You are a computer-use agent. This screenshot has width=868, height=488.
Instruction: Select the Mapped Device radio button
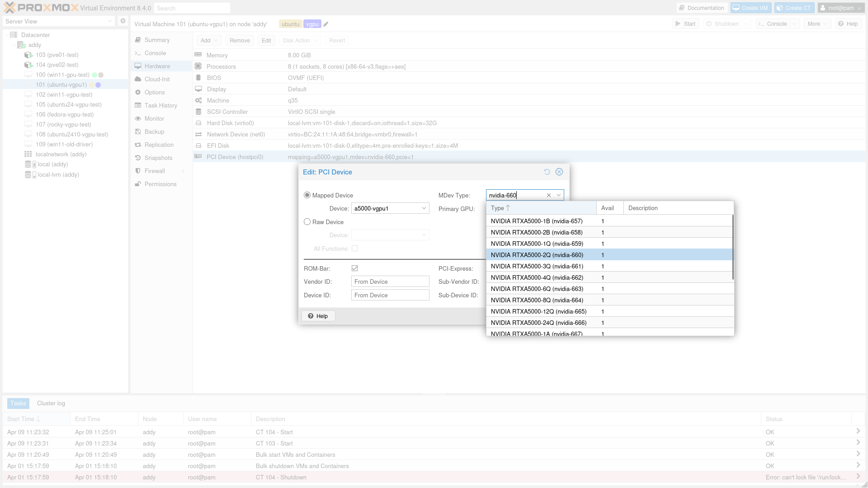point(307,195)
